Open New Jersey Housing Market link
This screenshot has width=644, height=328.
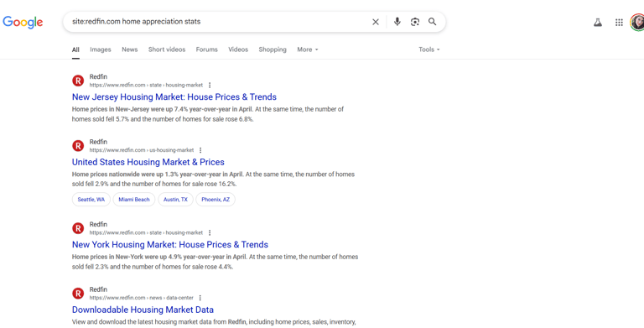point(174,97)
